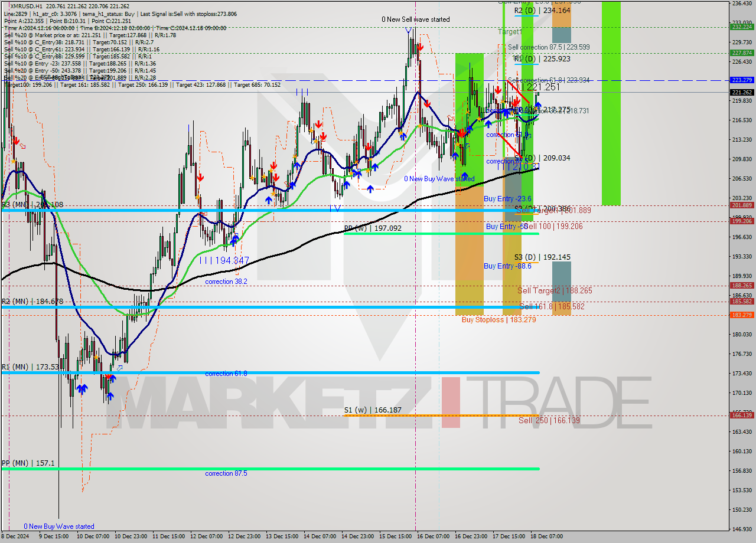This screenshot has height=543, width=756.
Task: Select the 'correction 38.2' label
Action: pos(226,282)
